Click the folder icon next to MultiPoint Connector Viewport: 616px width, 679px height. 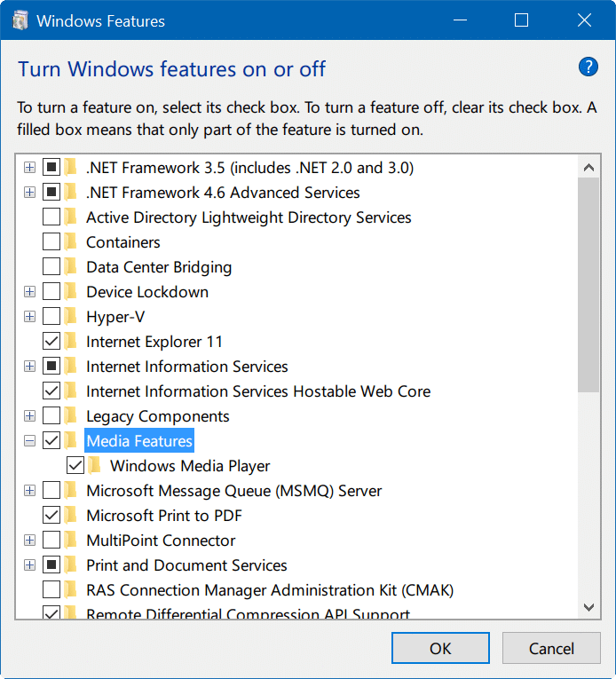(71, 541)
